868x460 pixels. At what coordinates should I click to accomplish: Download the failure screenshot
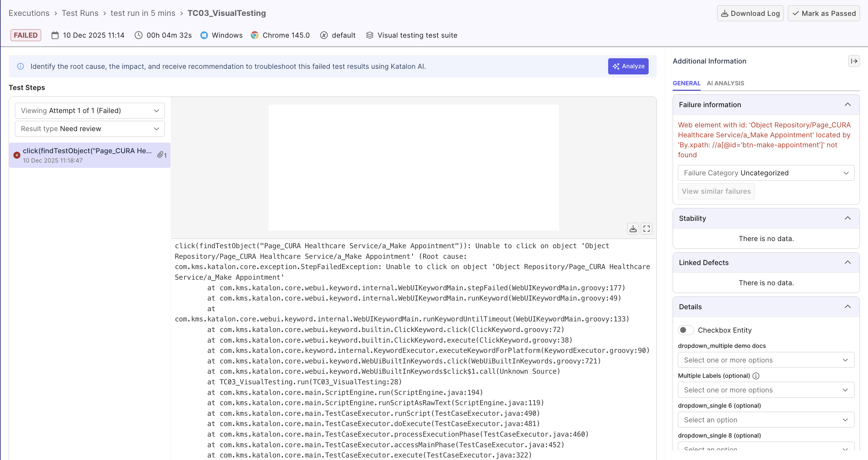633,228
